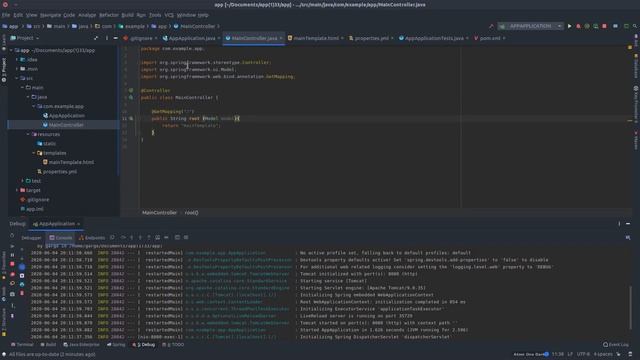Screen dimensions: 640x360
Task: Open the Event Log
Action: click(x=616, y=345)
